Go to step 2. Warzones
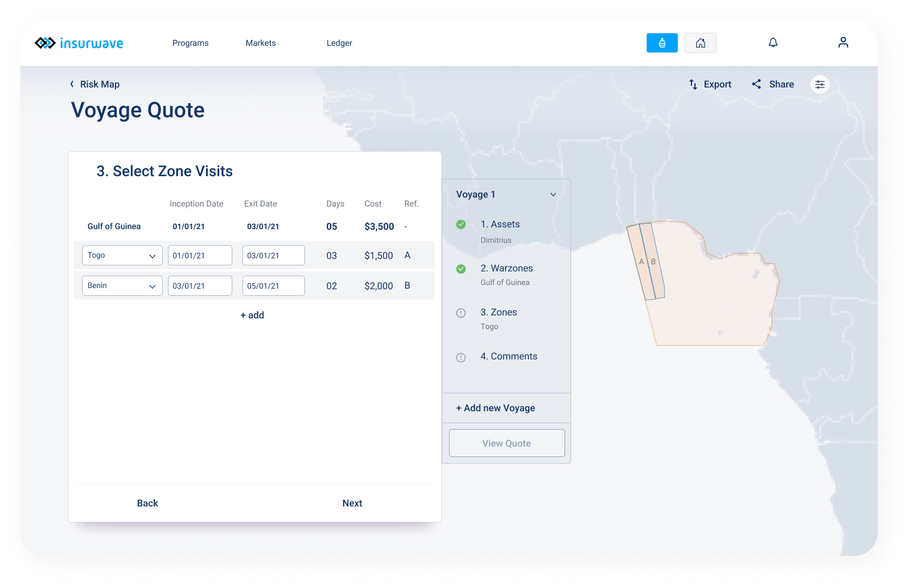 click(507, 268)
